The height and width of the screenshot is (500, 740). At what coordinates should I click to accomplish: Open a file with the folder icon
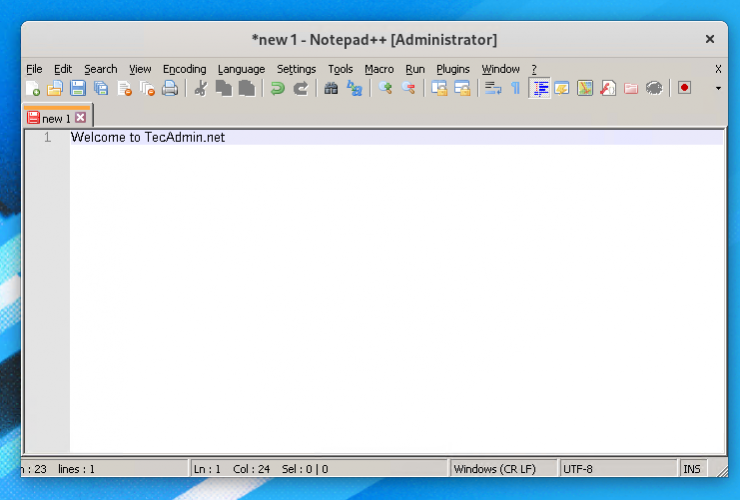point(55,88)
